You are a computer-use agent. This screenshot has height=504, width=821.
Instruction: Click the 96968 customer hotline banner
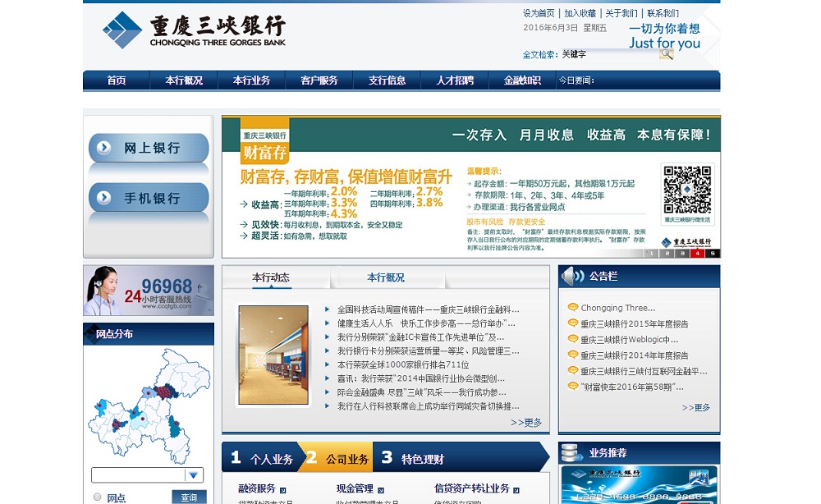[x=149, y=290]
